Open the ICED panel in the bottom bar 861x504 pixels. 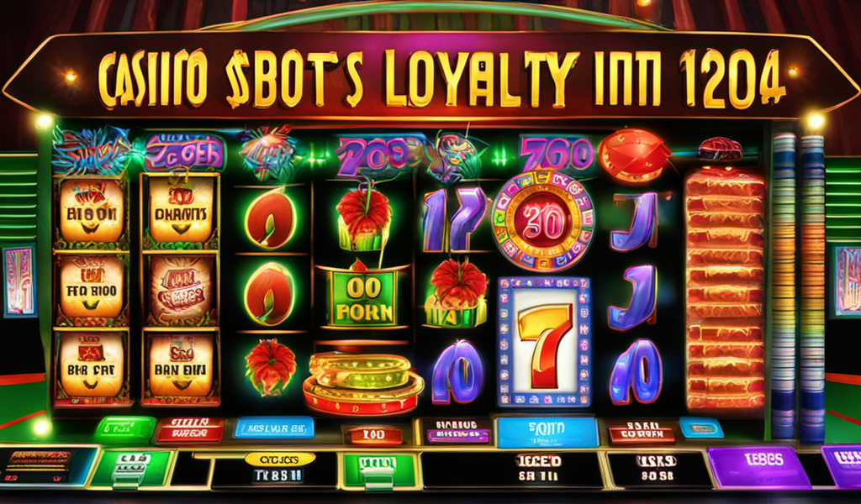point(539,470)
